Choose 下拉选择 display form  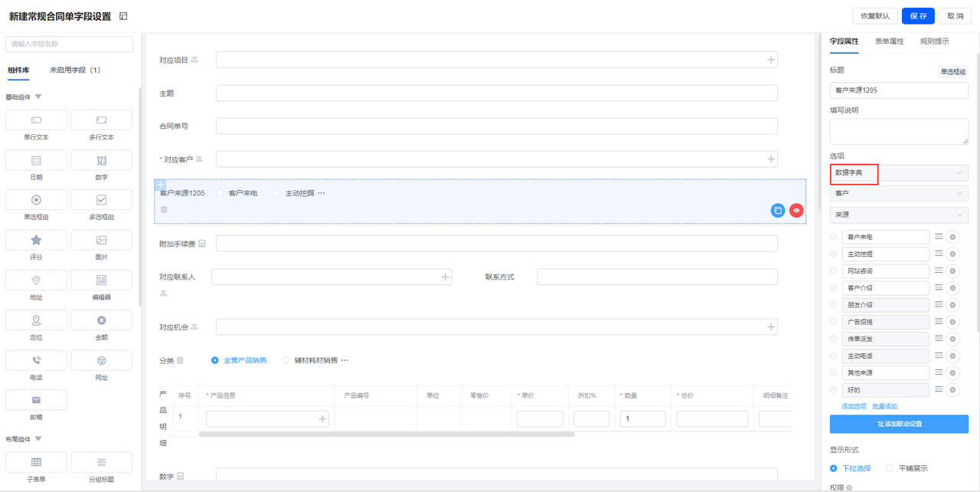click(834, 468)
